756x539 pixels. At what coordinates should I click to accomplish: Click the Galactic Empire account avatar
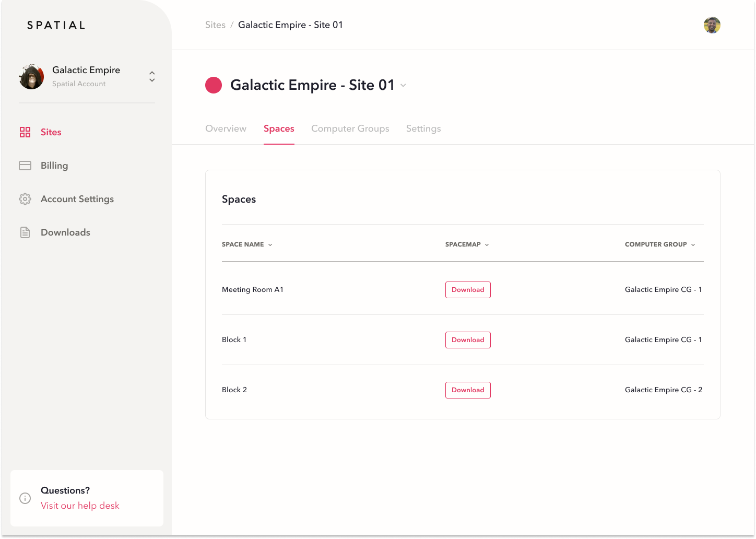pos(31,77)
